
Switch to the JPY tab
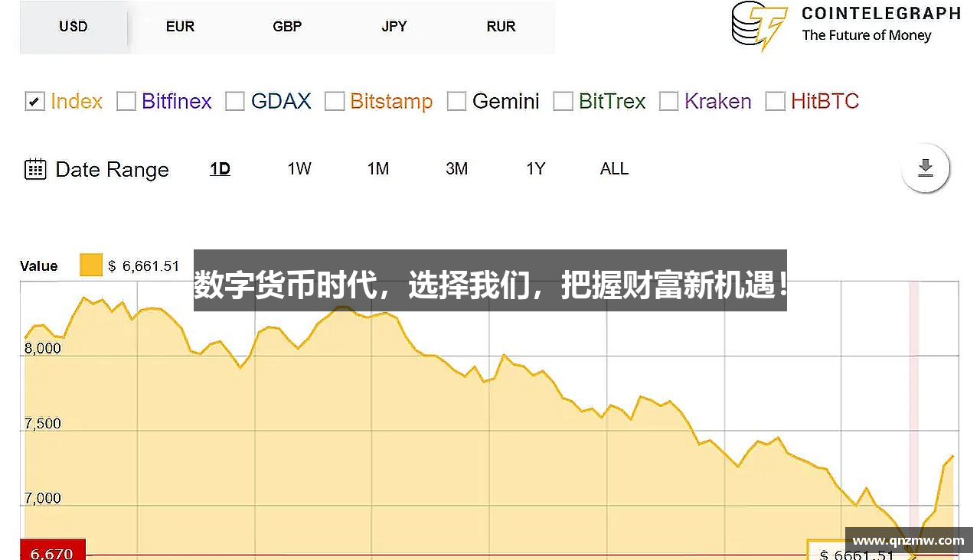click(x=394, y=26)
